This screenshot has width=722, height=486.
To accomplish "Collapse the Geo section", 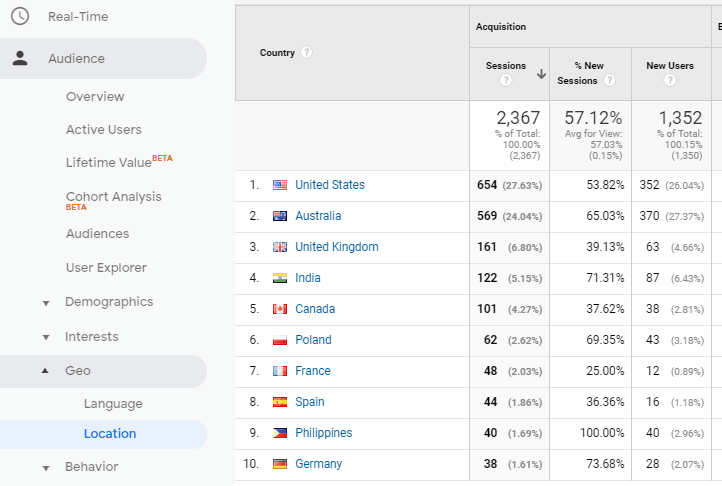I will click(x=46, y=371).
